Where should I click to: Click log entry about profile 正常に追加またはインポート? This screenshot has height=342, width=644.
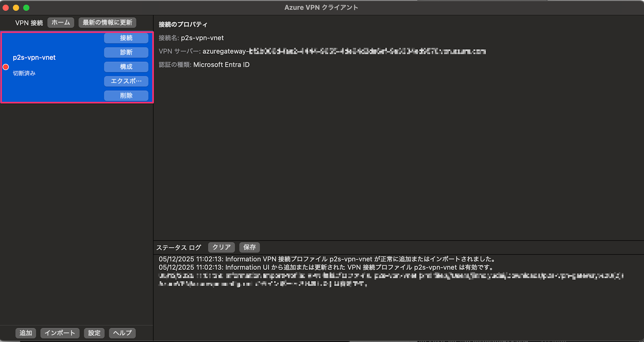327,259
